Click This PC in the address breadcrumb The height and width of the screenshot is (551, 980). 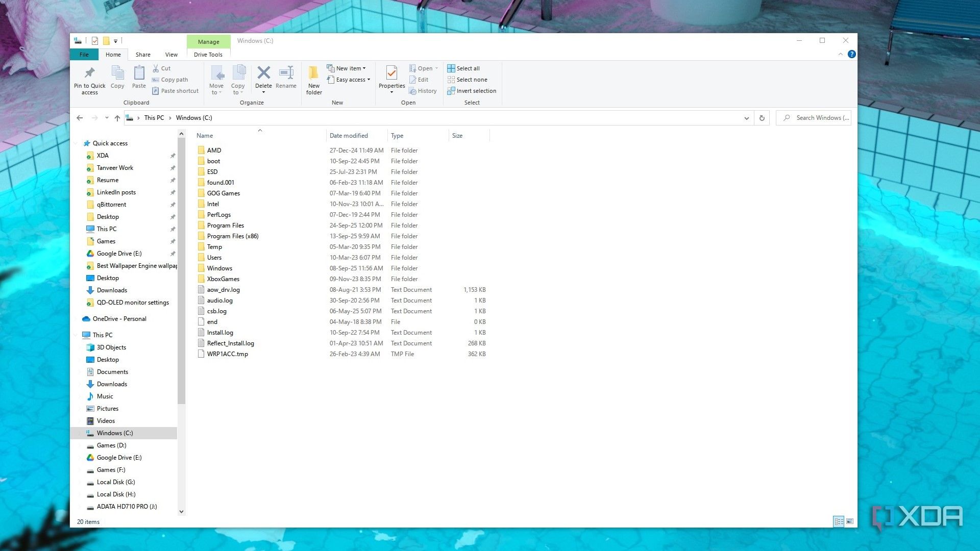coord(154,118)
